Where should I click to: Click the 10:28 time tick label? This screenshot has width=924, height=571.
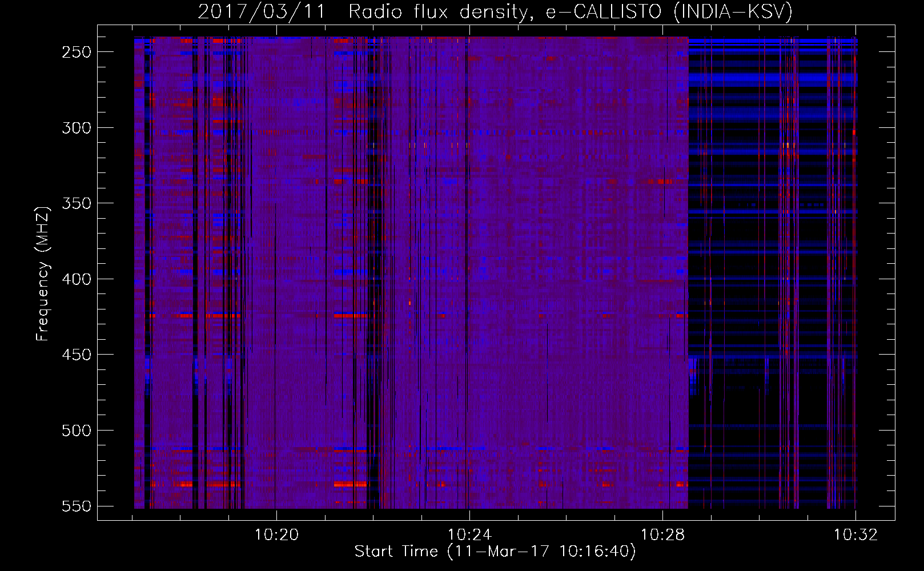662,534
